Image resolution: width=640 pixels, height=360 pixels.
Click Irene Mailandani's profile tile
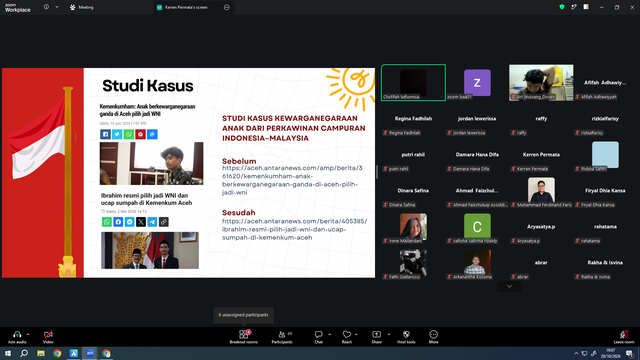pos(413,227)
